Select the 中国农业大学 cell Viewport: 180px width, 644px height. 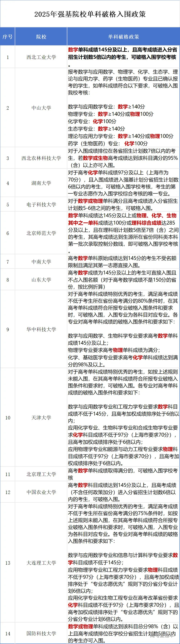pos(41,492)
